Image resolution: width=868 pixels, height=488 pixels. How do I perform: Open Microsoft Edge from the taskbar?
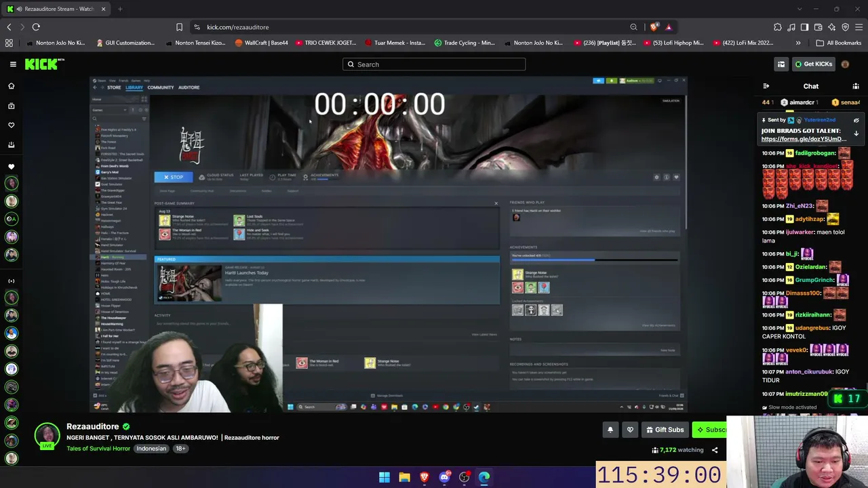pyautogui.click(x=484, y=477)
